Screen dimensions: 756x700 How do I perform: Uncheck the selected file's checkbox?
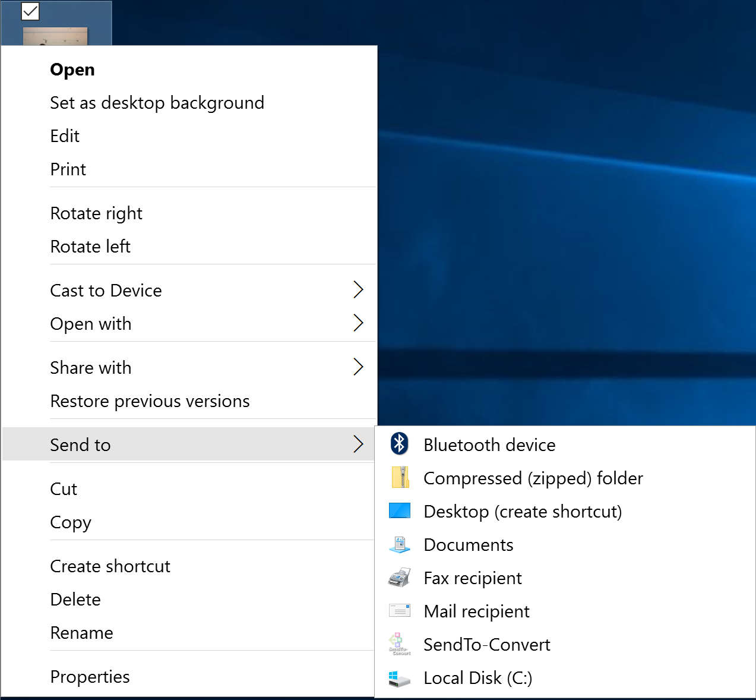coord(30,11)
